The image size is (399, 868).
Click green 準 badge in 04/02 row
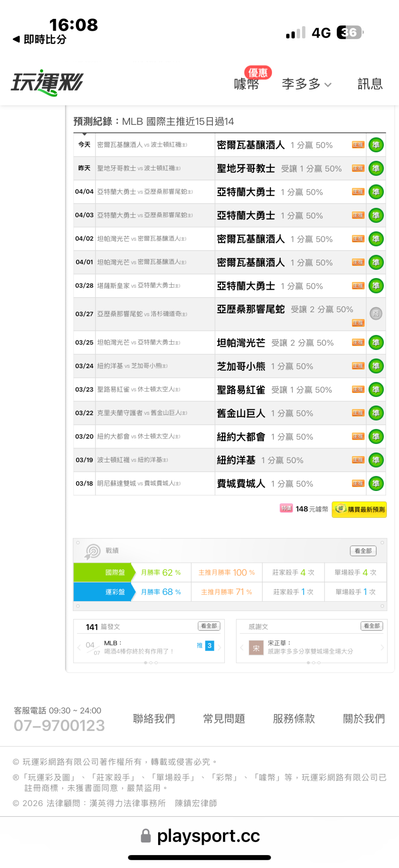[x=376, y=239]
